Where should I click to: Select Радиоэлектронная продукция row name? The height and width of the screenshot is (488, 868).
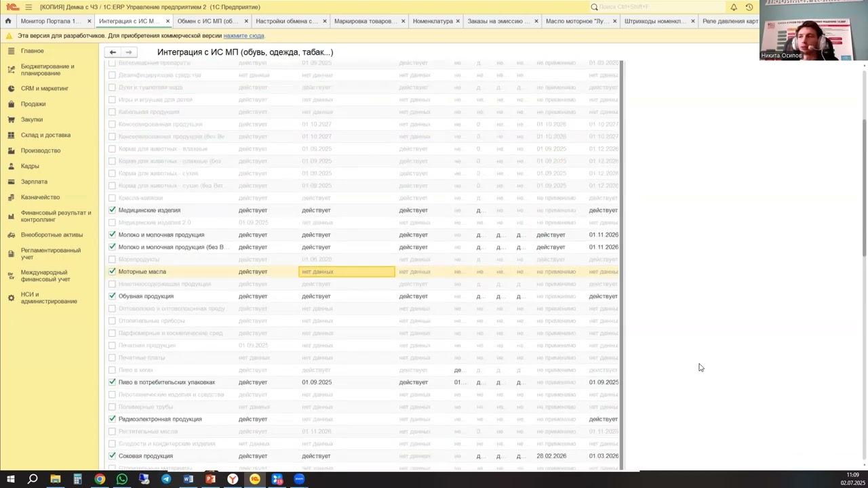tap(160, 419)
